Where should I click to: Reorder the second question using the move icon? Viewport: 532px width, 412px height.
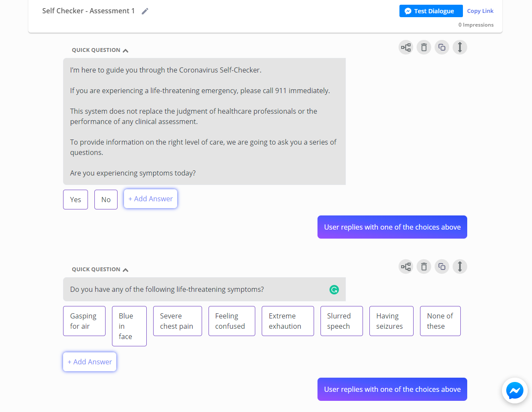pos(459,267)
